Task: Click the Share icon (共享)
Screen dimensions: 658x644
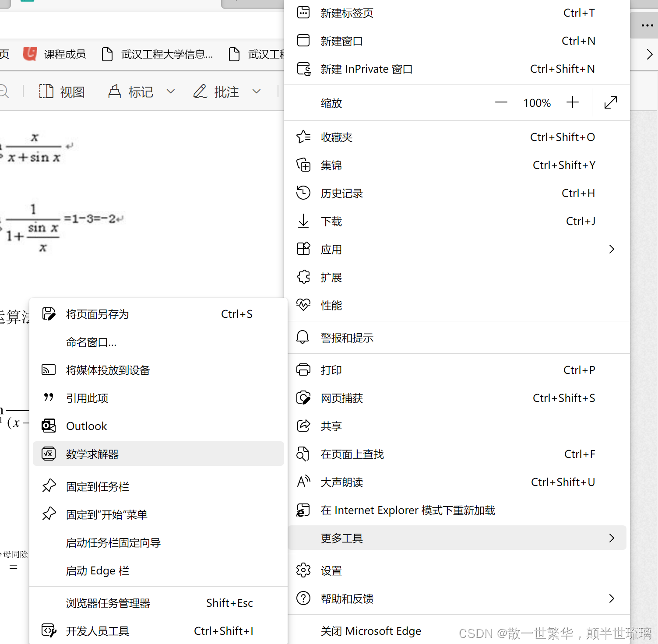Action: click(x=303, y=426)
